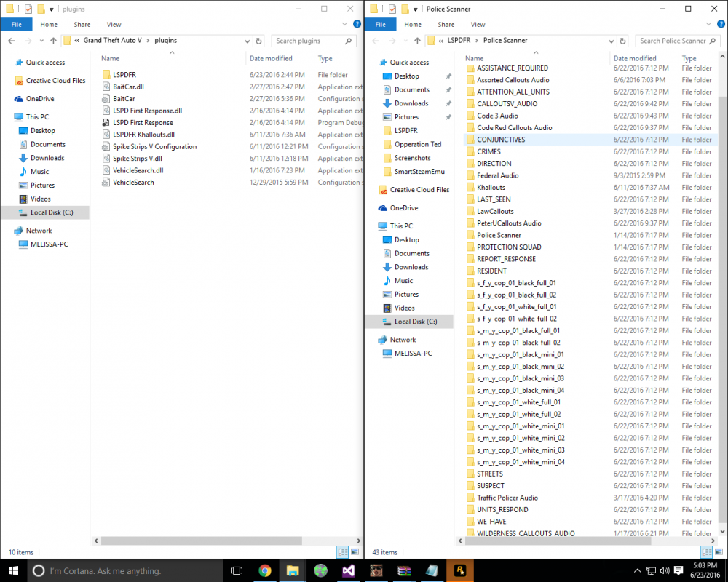
Task: Click the Task View taskbar button
Action: 237,570
